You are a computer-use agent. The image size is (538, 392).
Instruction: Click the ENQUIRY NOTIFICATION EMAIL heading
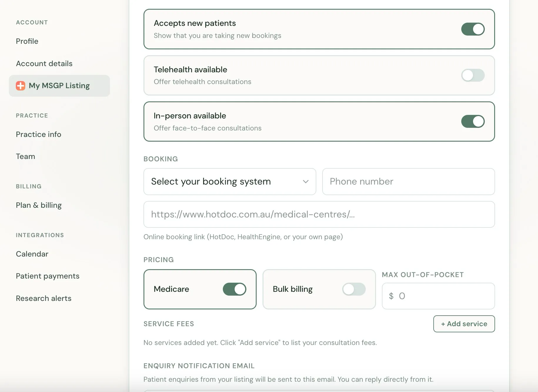click(199, 366)
